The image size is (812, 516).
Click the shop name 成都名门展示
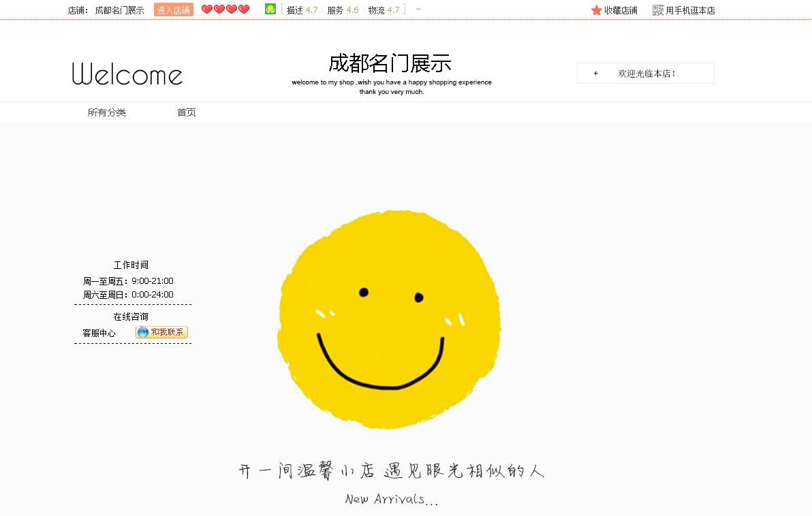click(120, 10)
